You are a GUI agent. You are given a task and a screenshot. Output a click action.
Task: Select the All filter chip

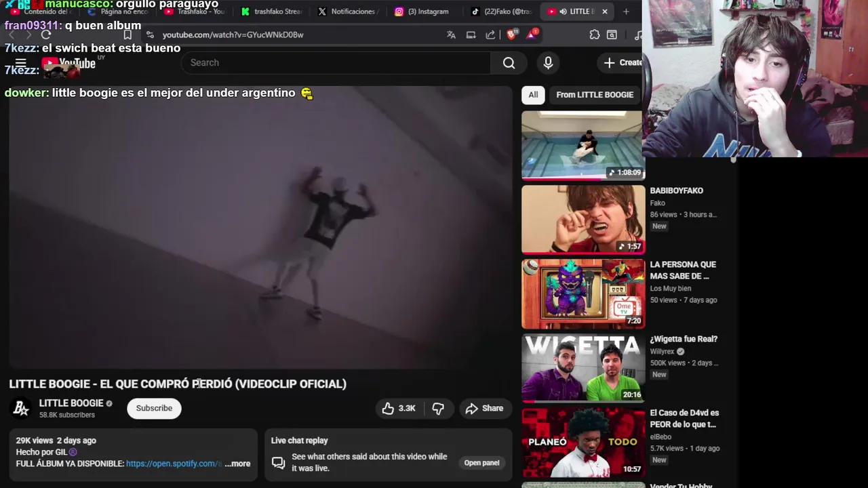click(533, 95)
